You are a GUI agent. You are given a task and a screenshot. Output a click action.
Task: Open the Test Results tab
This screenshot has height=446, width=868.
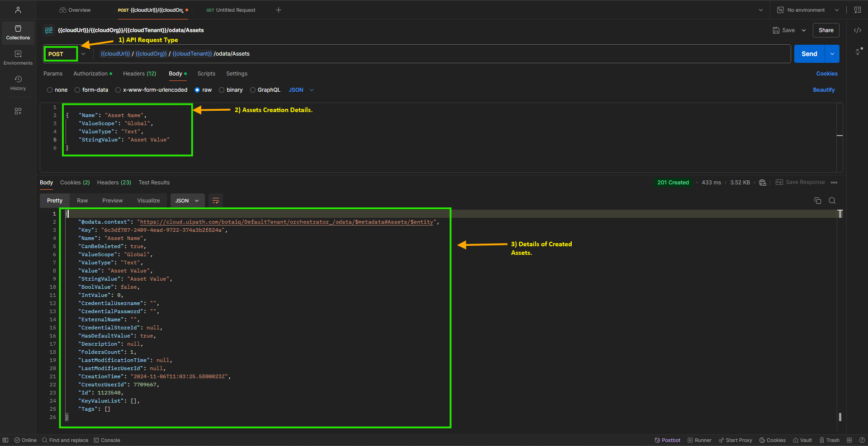point(154,183)
